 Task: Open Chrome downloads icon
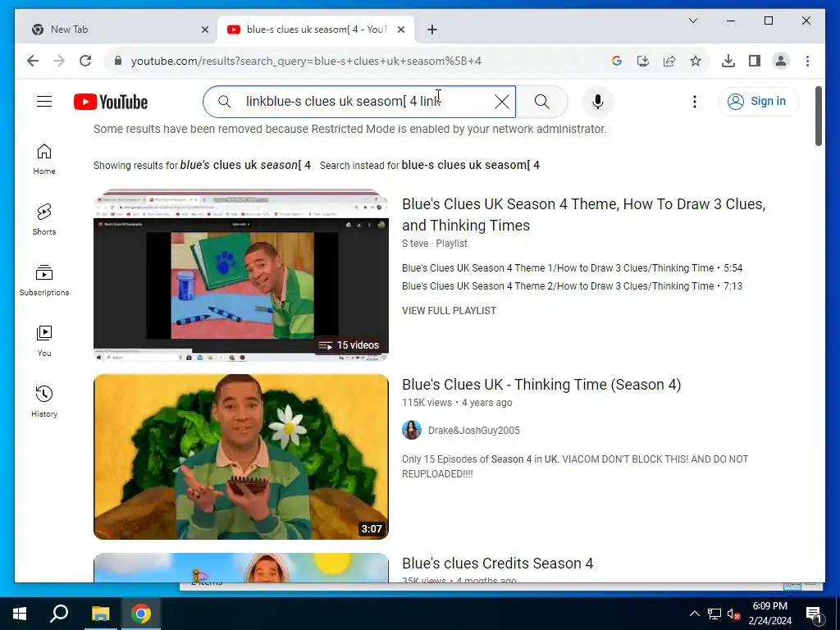point(728,61)
